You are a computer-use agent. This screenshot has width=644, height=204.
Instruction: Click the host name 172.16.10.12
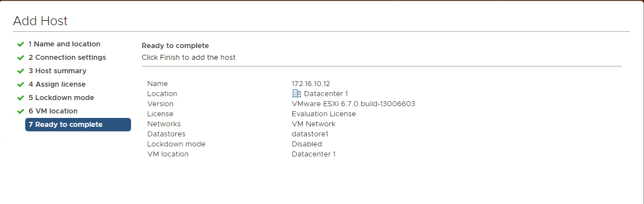[311, 84]
